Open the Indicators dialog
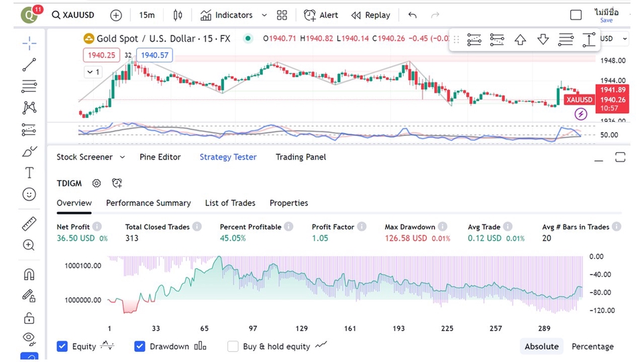Image resolution: width=644 pixels, height=362 pixels. tap(226, 15)
